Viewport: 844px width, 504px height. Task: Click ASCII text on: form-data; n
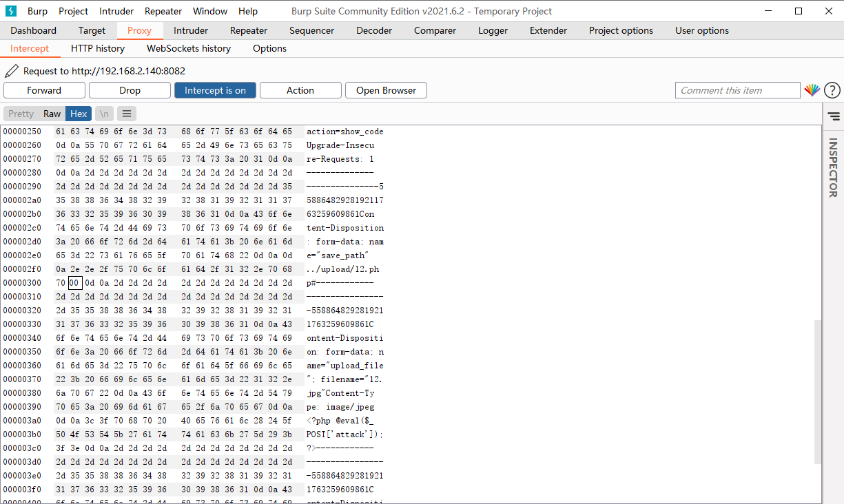click(x=345, y=351)
